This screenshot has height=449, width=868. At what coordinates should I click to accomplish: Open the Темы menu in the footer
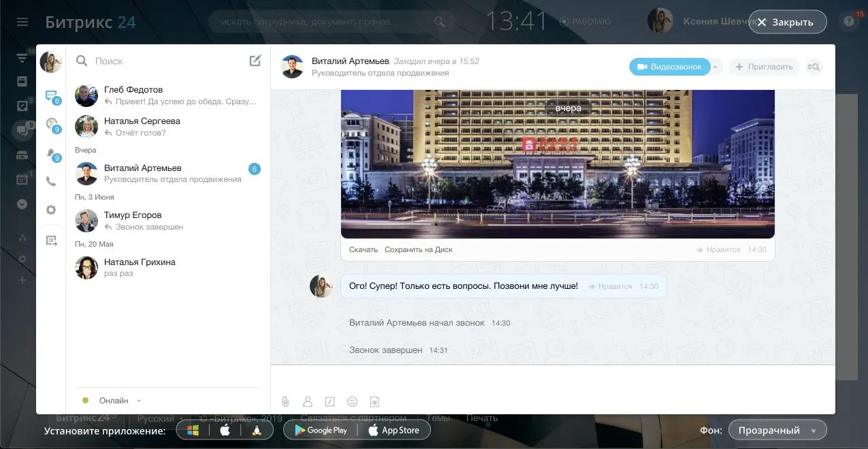438,418
